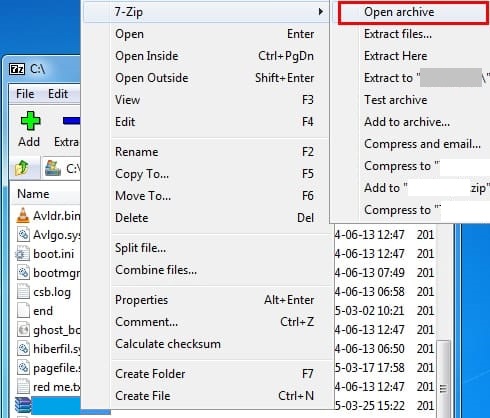Select the boot.ini gear file icon

(x=23, y=254)
